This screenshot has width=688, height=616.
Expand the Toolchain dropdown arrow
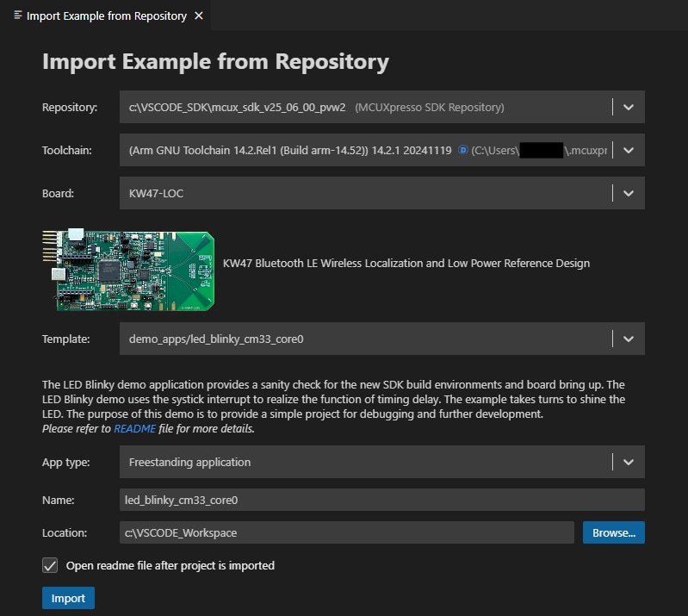point(629,150)
